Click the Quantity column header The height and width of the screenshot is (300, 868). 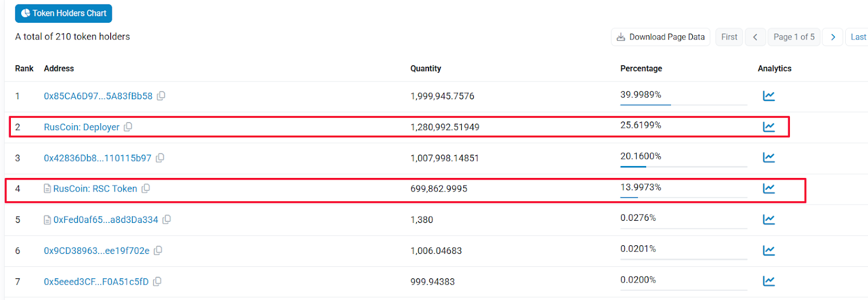pos(426,68)
